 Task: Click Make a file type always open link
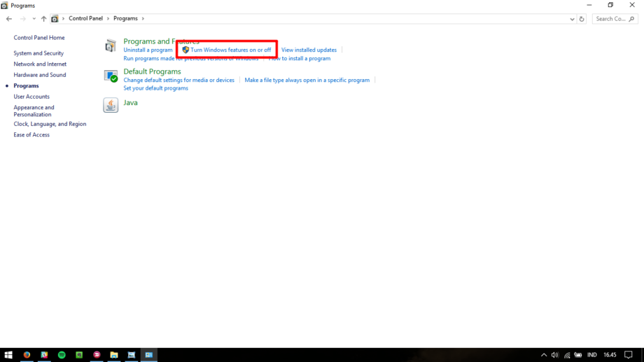(x=307, y=80)
